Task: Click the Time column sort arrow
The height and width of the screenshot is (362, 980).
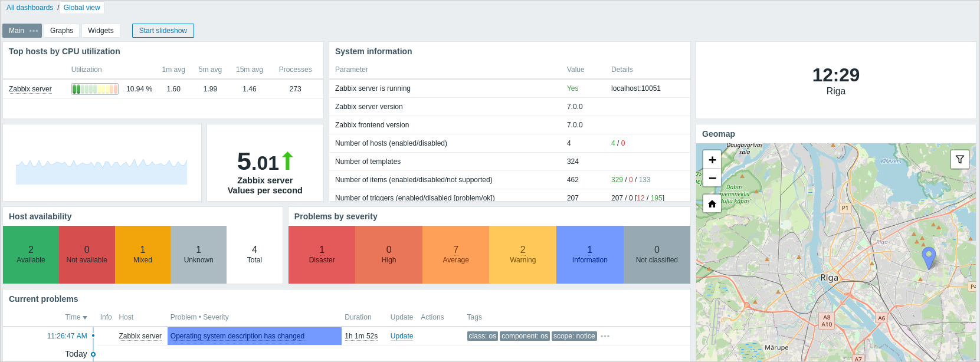Action: click(85, 318)
